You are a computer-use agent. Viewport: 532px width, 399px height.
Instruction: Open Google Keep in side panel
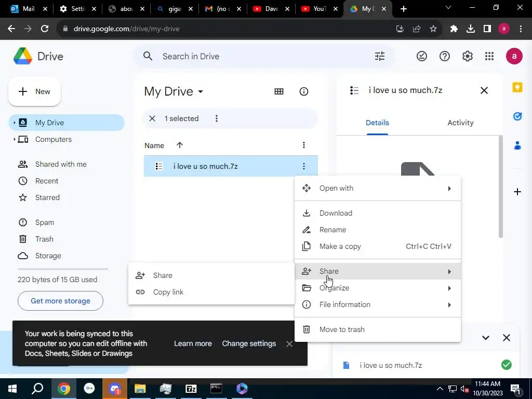coord(517,87)
